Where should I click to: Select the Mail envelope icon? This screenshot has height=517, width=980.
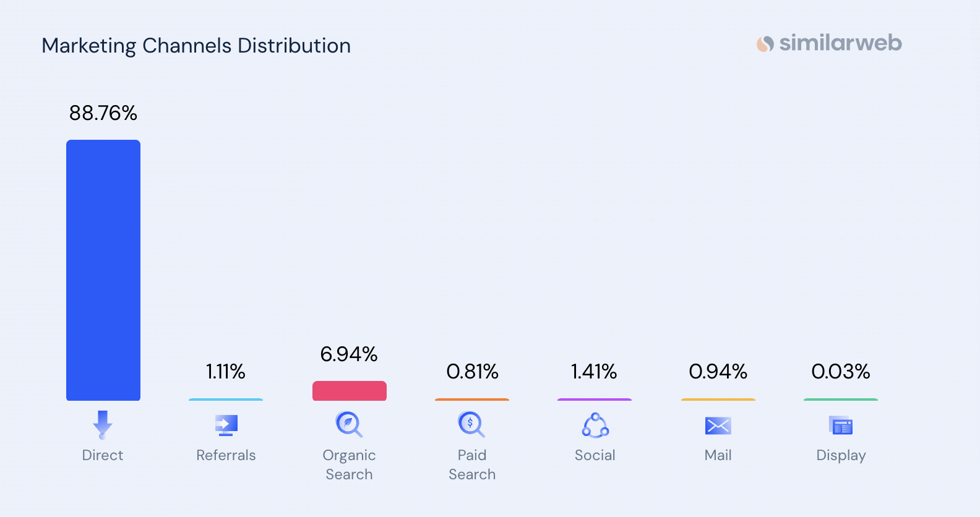click(x=718, y=425)
